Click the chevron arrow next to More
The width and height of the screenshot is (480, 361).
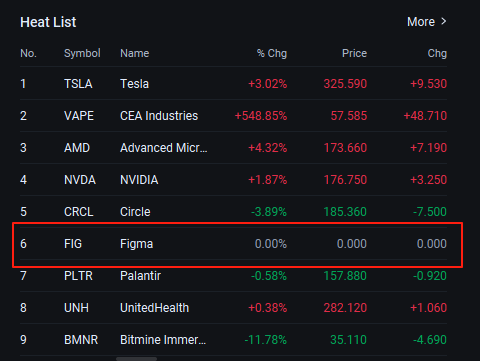pyautogui.click(x=443, y=22)
